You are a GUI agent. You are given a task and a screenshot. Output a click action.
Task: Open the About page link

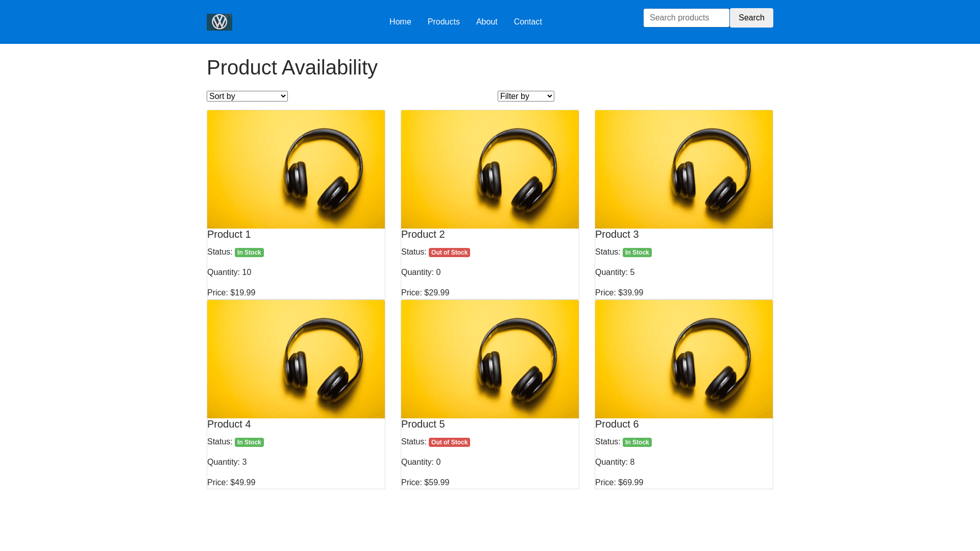click(x=486, y=22)
